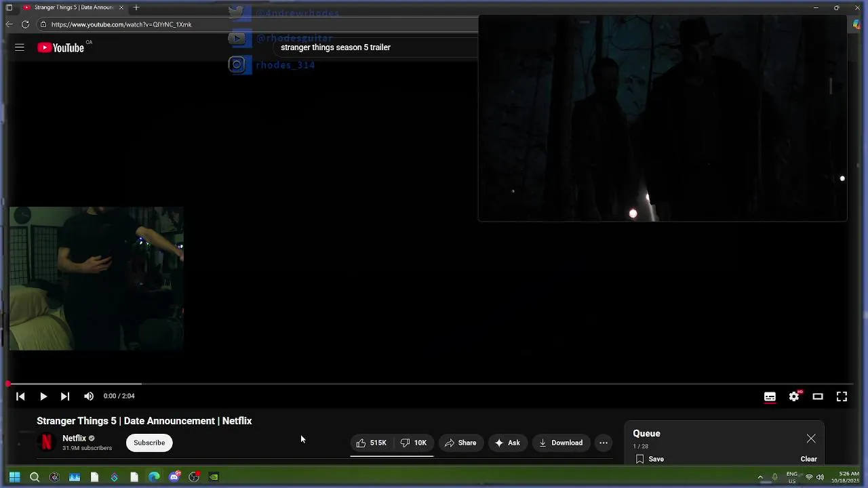The height and width of the screenshot is (488, 868).
Task: Seek on the video progress bar
Action: click(x=430, y=384)
